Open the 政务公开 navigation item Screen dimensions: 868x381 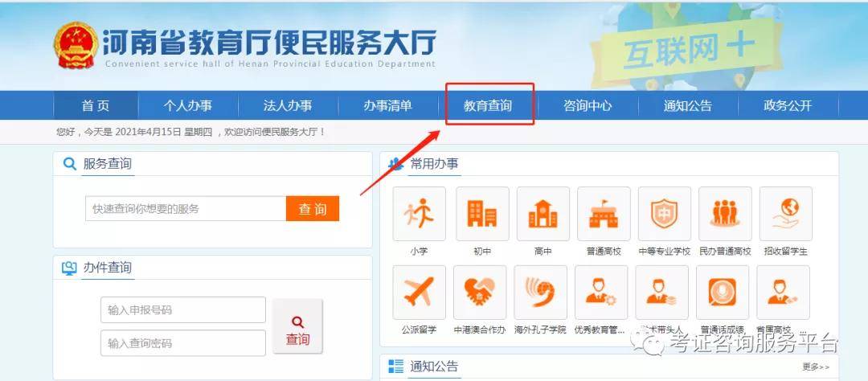click(788, 105)
